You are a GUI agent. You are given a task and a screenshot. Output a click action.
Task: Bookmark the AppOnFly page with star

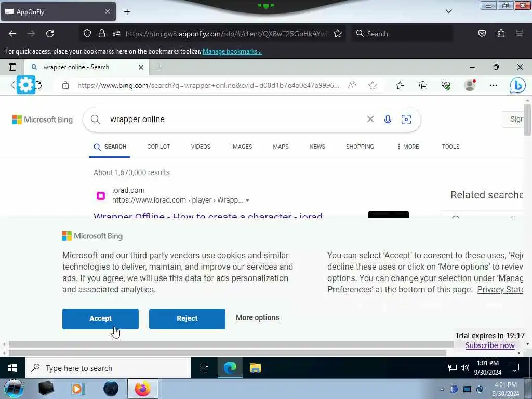click(338, 34)
